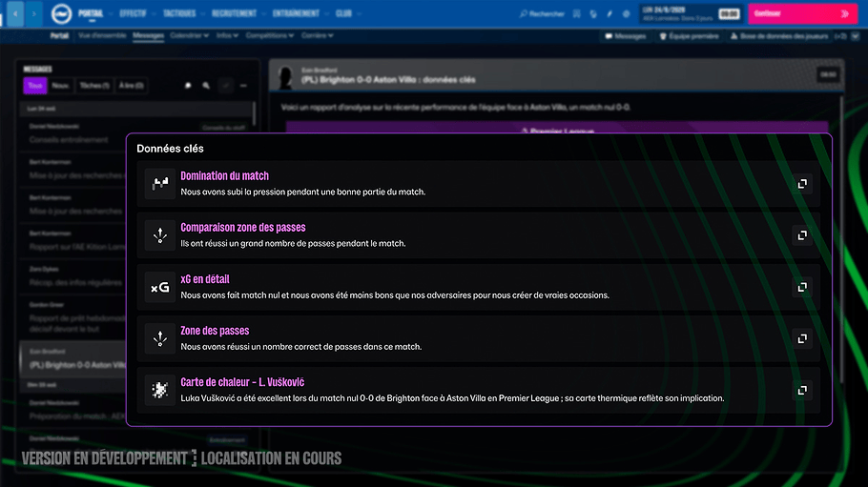Expand the arrow next to Recrutement
Image resolution: width=868 pixels, height=487 pixels.
[263, 14]
